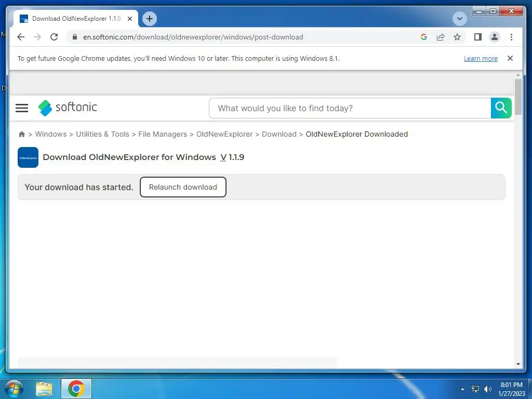Click the 'Your download has started.' text
The height and width of the screenshot is (399, 532).
click(x=79, y=187)
